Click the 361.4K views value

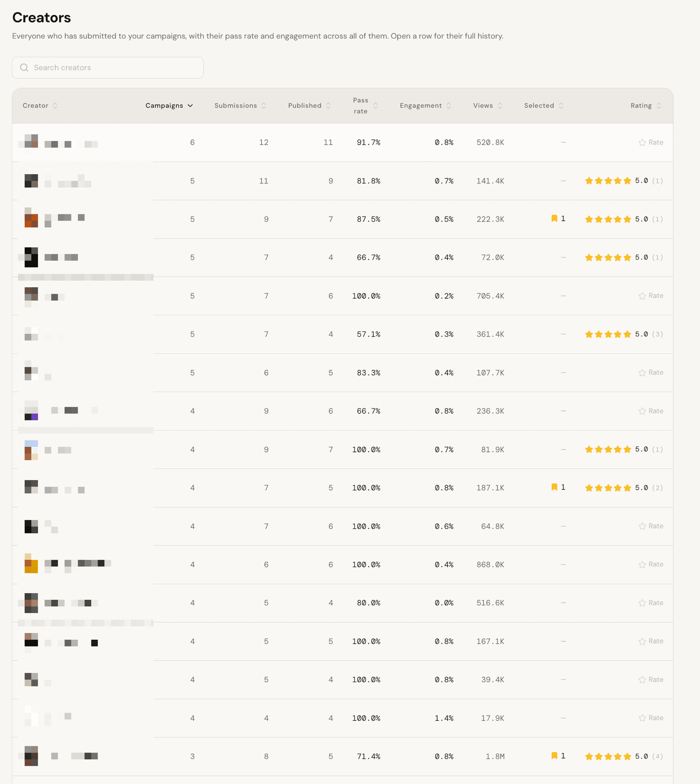pyautogui.click(x=490, y=334)
